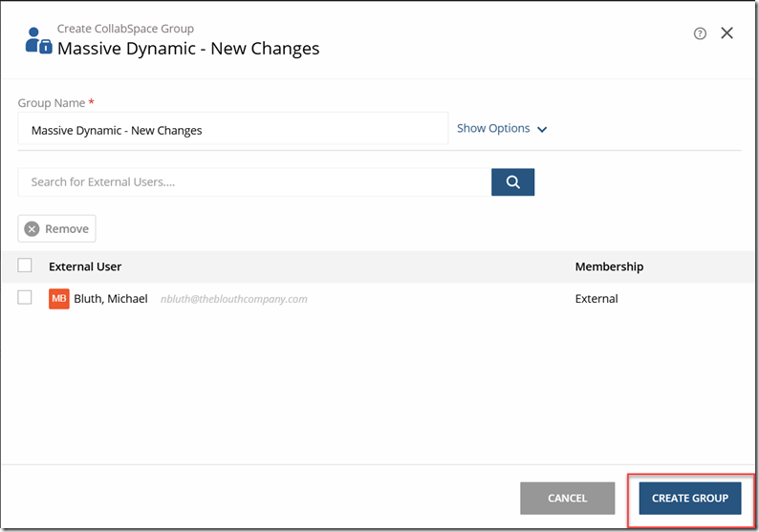759x532 pixels.
Task: Click the magnifier search button
Action: click(512, 181)
